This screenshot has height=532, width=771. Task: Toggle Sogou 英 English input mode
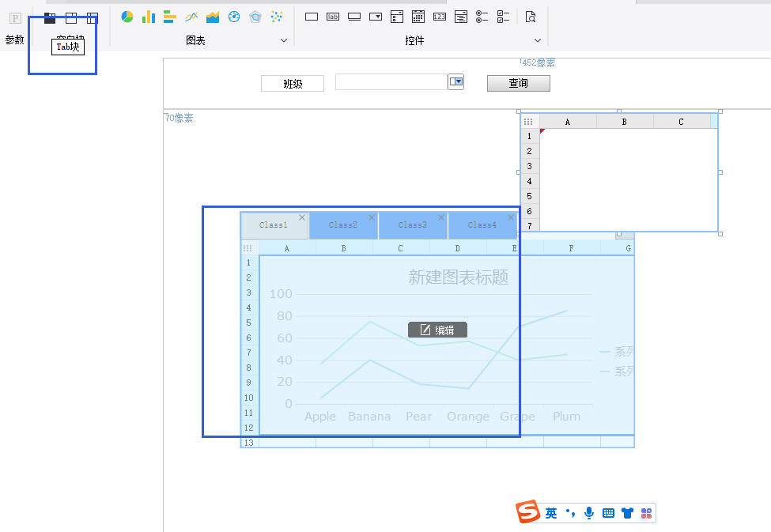(551, 513)
